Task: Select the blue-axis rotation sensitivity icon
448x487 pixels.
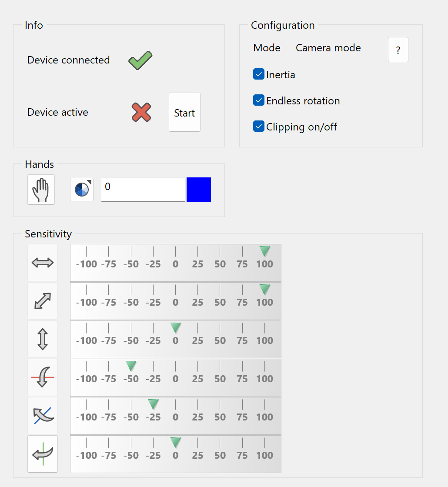Action: point(42,416)
